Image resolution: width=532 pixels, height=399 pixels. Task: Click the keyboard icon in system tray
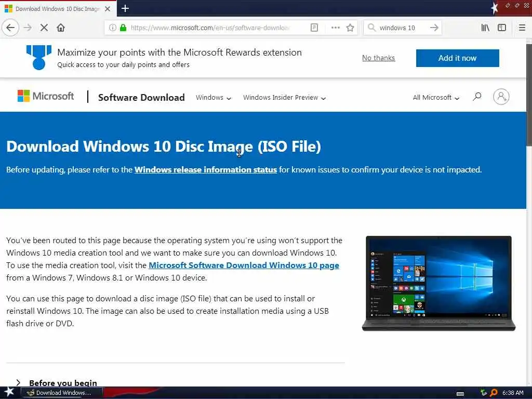coord(460,393)
